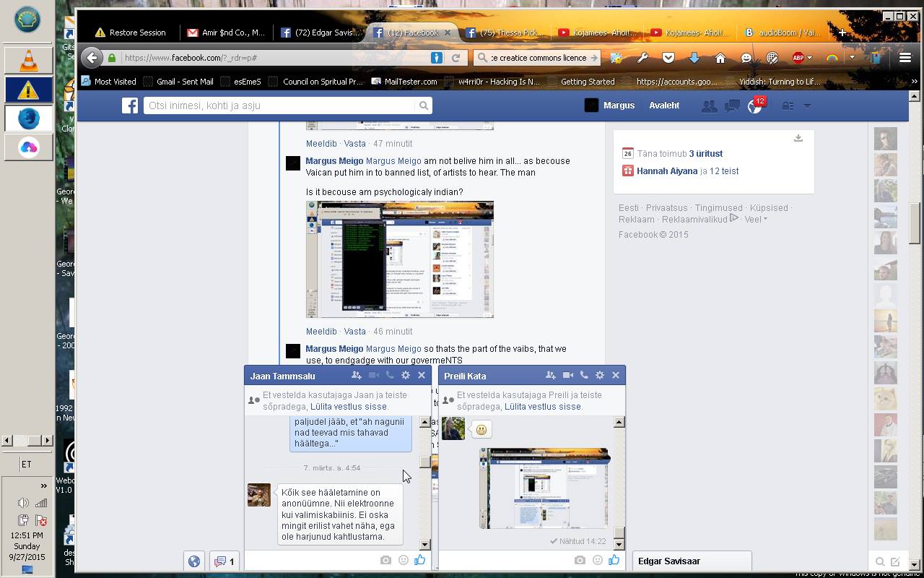Screen dimensions: 924x578
Task: Open notifications globe showing 12
Action: pos(755,106)
